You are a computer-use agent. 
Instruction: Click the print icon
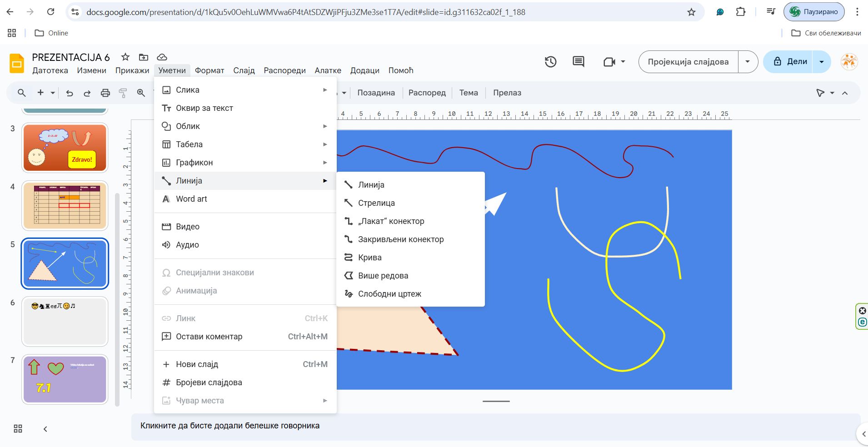coord(105,93)
